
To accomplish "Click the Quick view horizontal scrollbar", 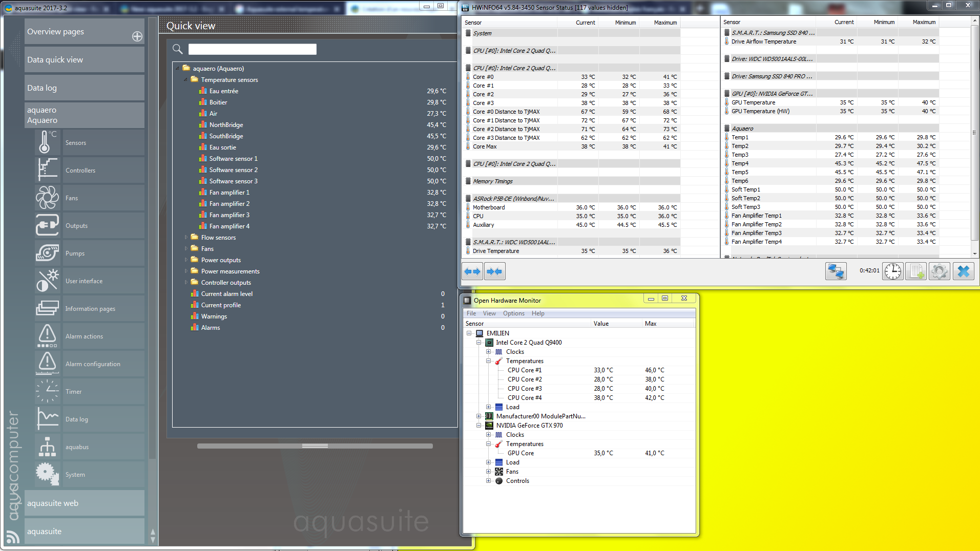I will [315, 446].
